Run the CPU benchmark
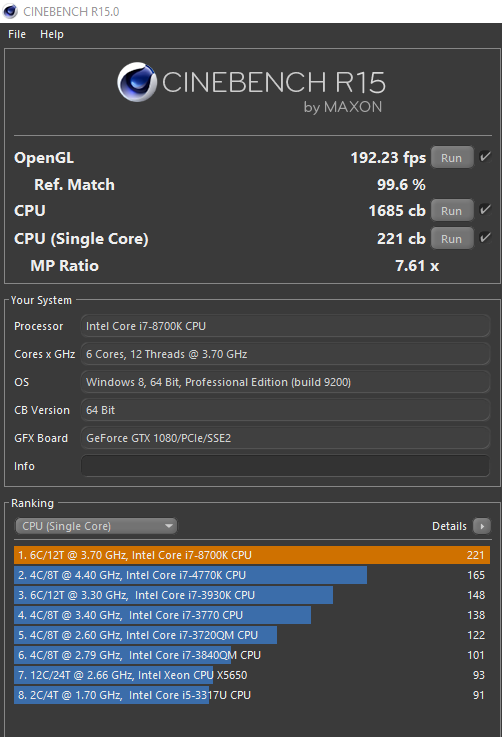 pos(451,211)
